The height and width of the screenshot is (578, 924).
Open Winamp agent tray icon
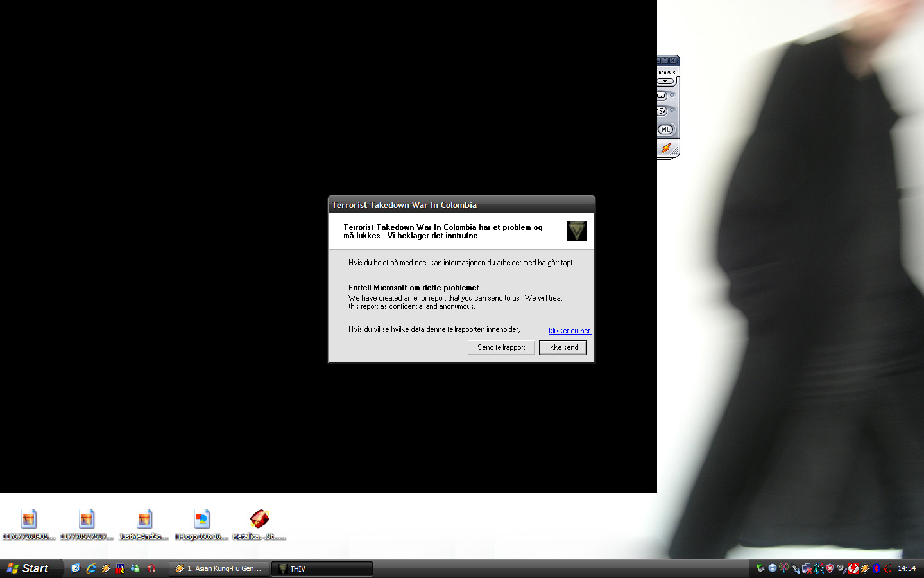[x=865, y=568]
